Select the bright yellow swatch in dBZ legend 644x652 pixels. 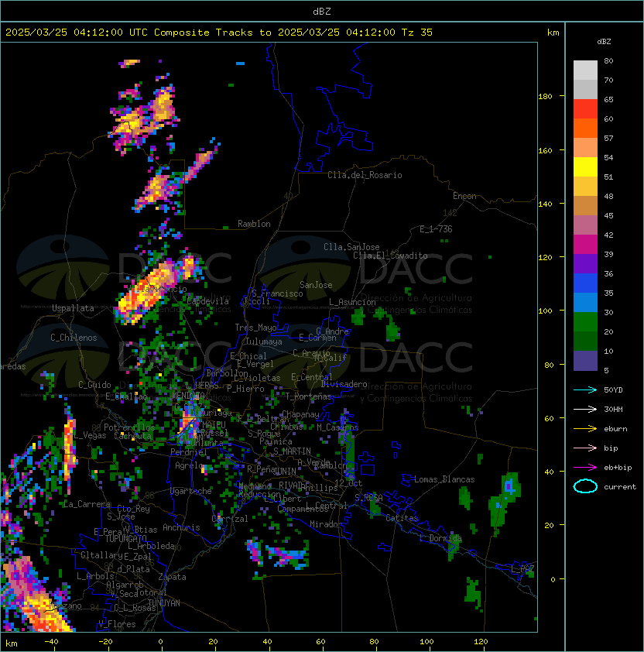pyautogui.click(x=585, y=167)
